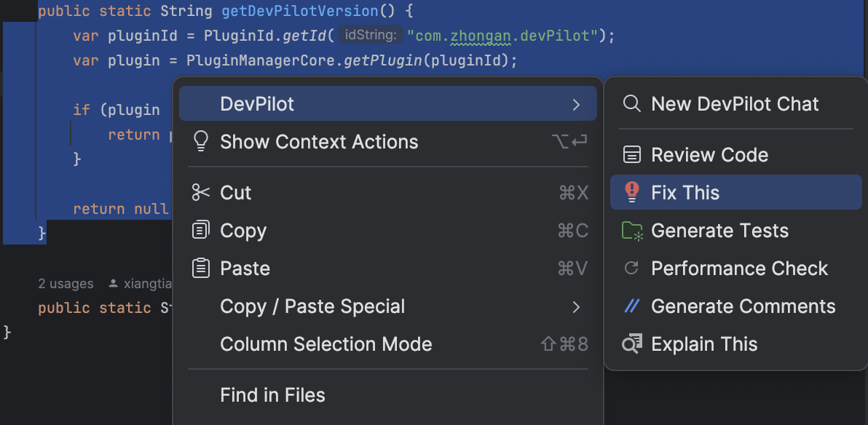Click the Paste clipboard icon
Screen dimensions: 868x425
tap(200, 269)
